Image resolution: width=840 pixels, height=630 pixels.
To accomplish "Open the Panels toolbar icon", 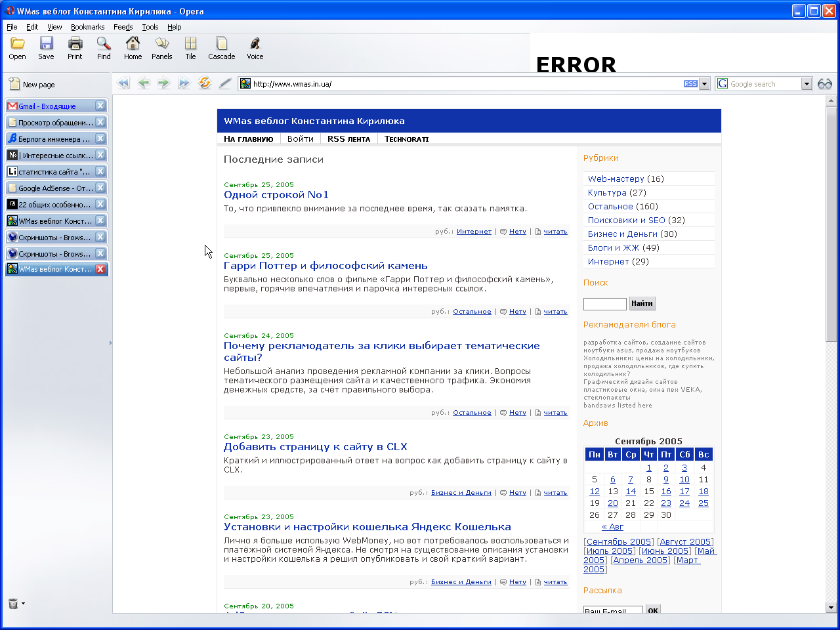I will [x=161, y=43].
